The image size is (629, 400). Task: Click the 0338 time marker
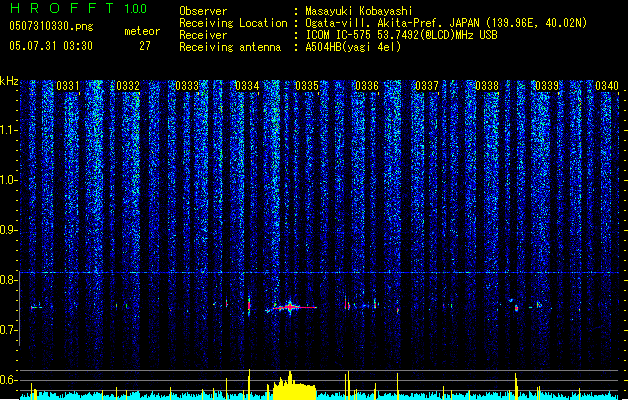pyautogui.click(x=487, y=86)
